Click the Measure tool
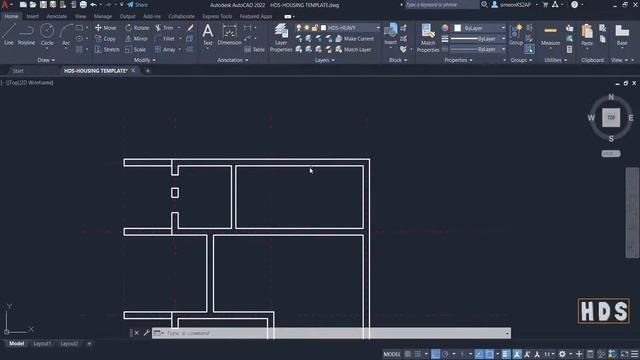640x360 pixels. tap(550, 34)
